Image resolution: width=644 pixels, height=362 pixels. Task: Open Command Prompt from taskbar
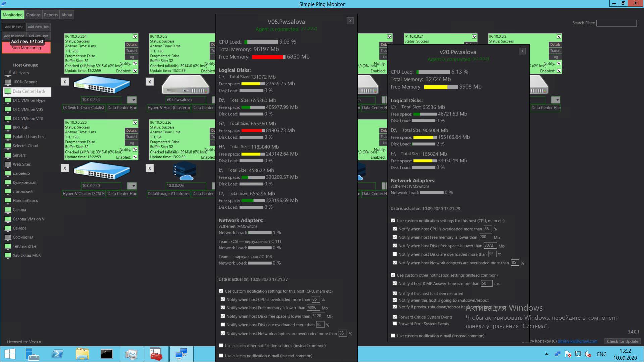(107, 354)
